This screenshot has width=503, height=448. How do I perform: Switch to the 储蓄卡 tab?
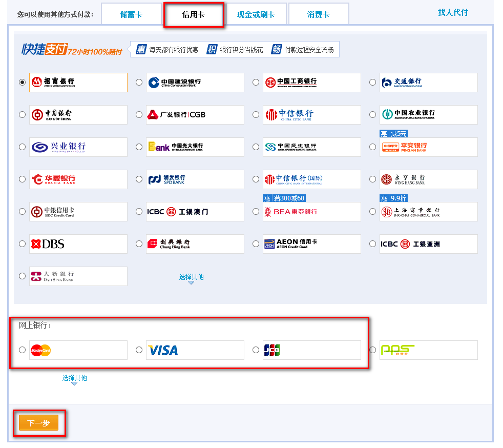tap(131, 14)
